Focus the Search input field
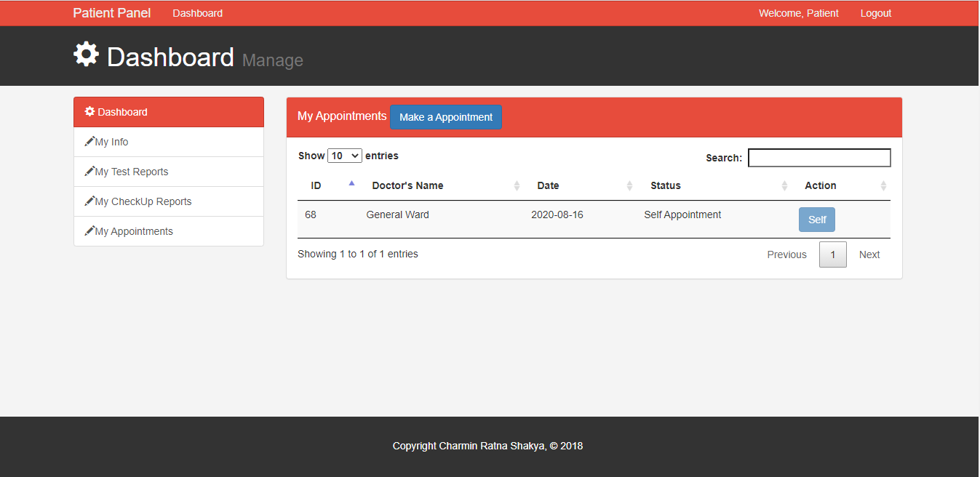Screen dimensions: 980x477 coord(818,158)
